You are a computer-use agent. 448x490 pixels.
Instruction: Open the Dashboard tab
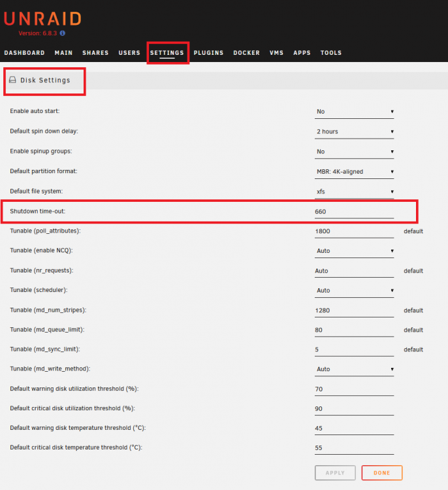(24, 53)
